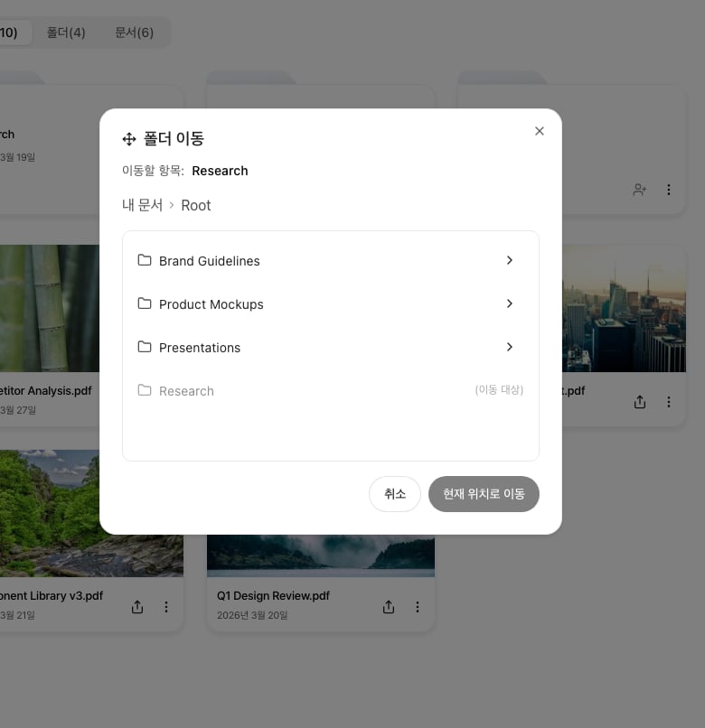Click the 현재 위치로 이동 button
This screenshot has width=705, height=728.
(x=484, y=494)
